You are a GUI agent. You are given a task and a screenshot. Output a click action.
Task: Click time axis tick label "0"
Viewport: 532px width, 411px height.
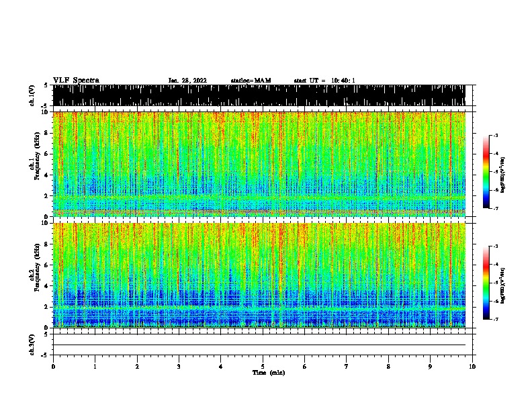[53, 367]
